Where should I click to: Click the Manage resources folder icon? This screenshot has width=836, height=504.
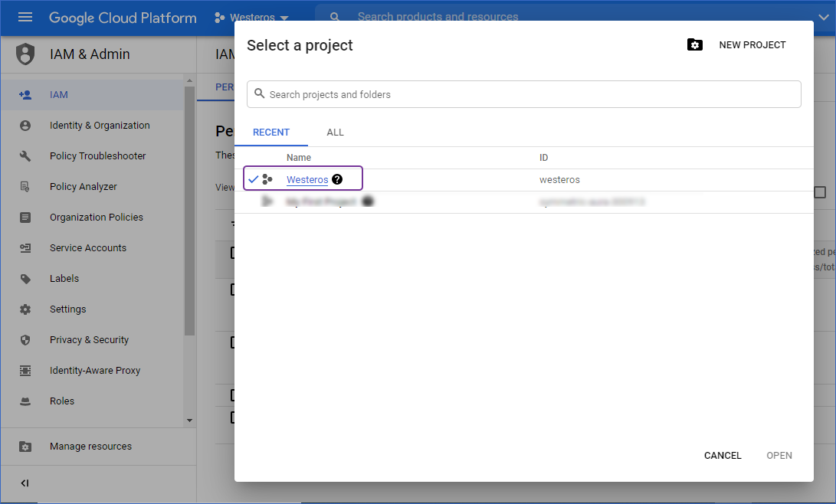point(25,447)
